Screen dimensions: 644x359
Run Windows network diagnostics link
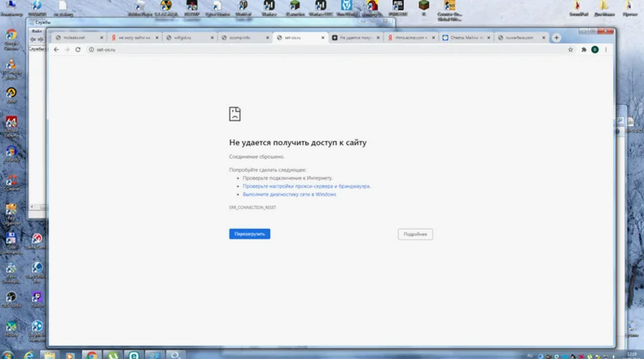click(289, 195)
